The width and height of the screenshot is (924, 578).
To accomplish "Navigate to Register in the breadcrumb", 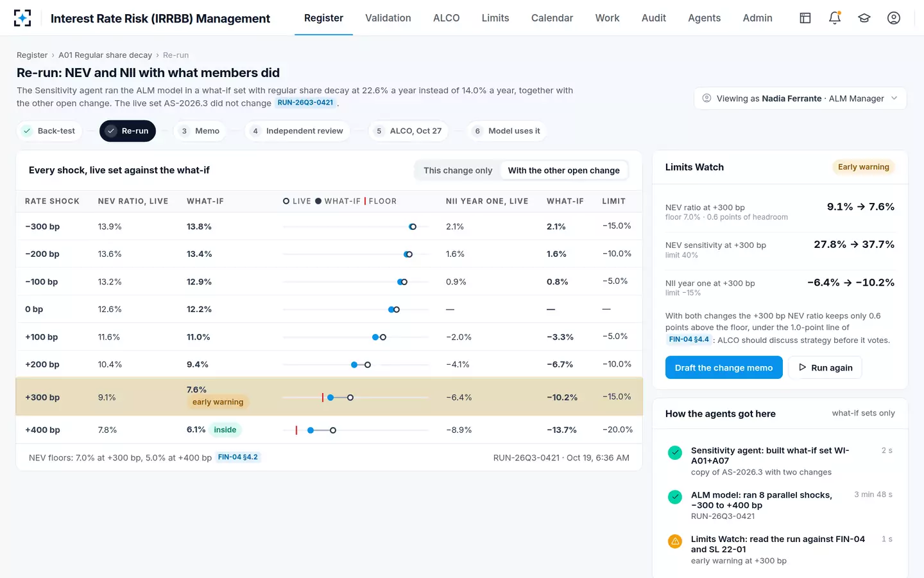I will click(x=32, y=55).
